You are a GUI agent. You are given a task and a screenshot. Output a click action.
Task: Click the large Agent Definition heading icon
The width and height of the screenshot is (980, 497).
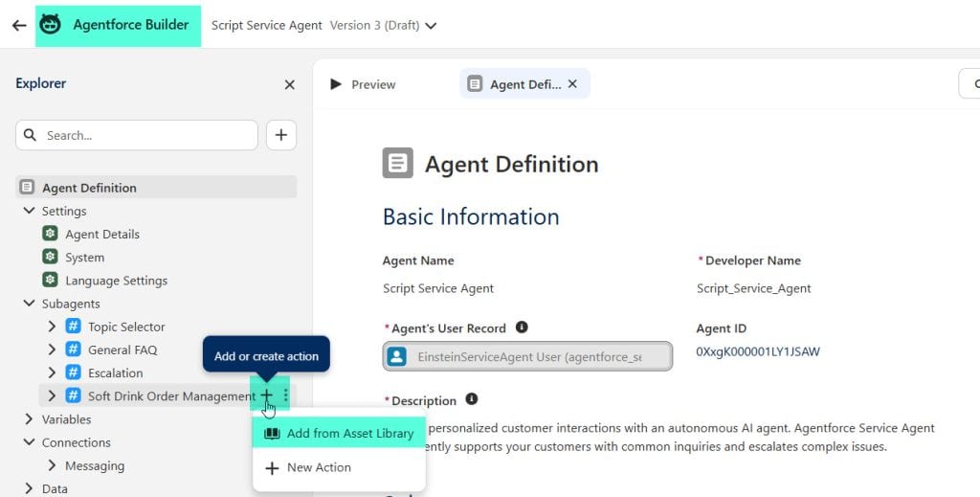click(x=397, y=163)
